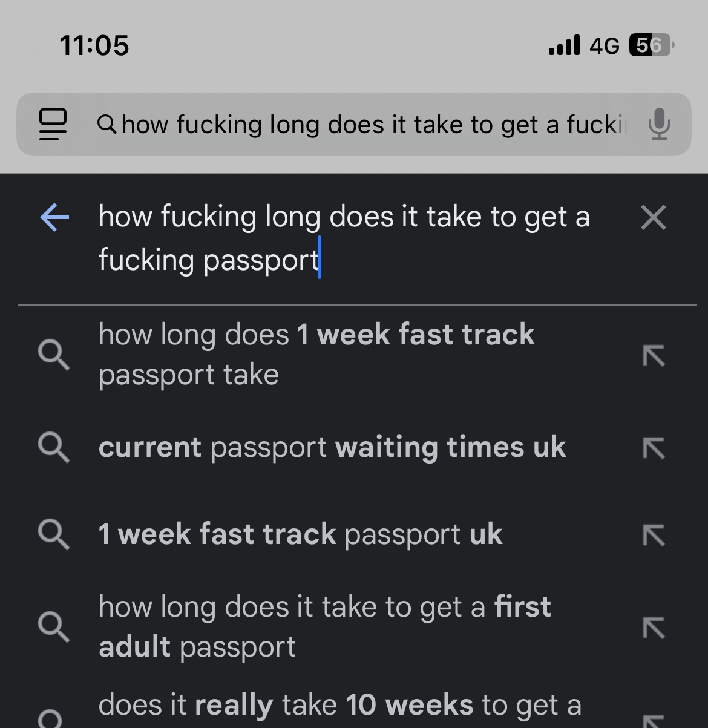708x728 pixels.
Task: Clear the search text with the X icon
Action: tap(653, 218)
